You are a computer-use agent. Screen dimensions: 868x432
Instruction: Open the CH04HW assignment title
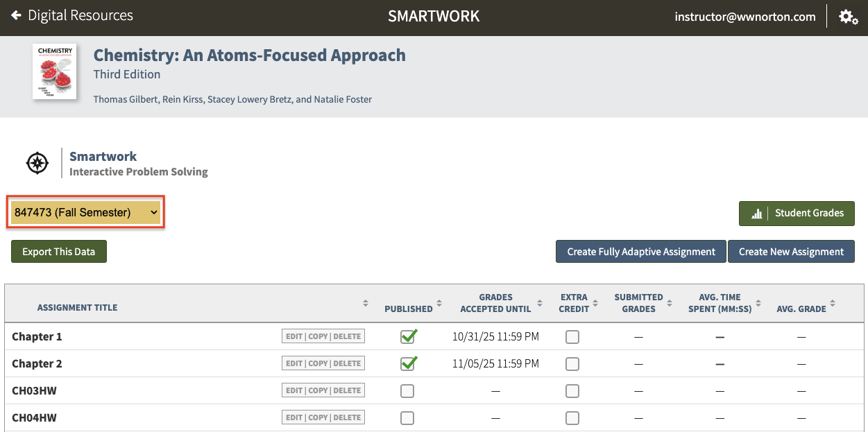point(34,418)
